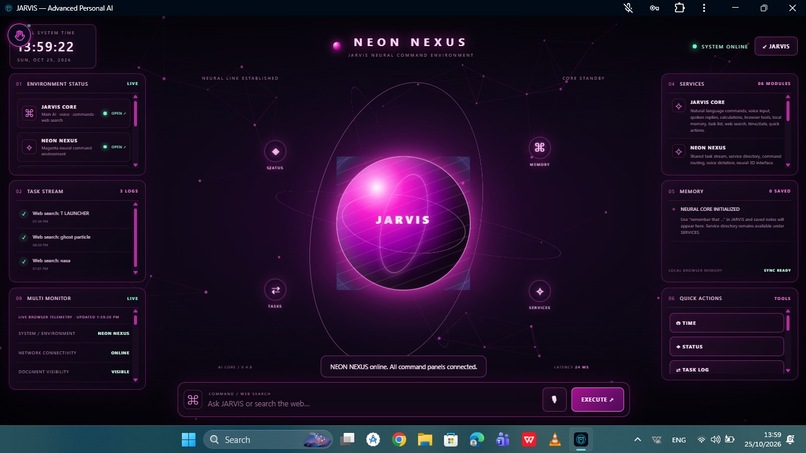Activate the microphone voice input button
The height and width of the screenshot is (453, 806).
coord(554,400)
